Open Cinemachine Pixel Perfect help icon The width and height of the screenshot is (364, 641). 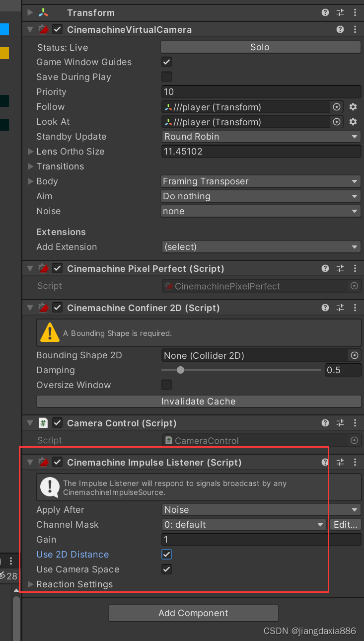[325, 268]
